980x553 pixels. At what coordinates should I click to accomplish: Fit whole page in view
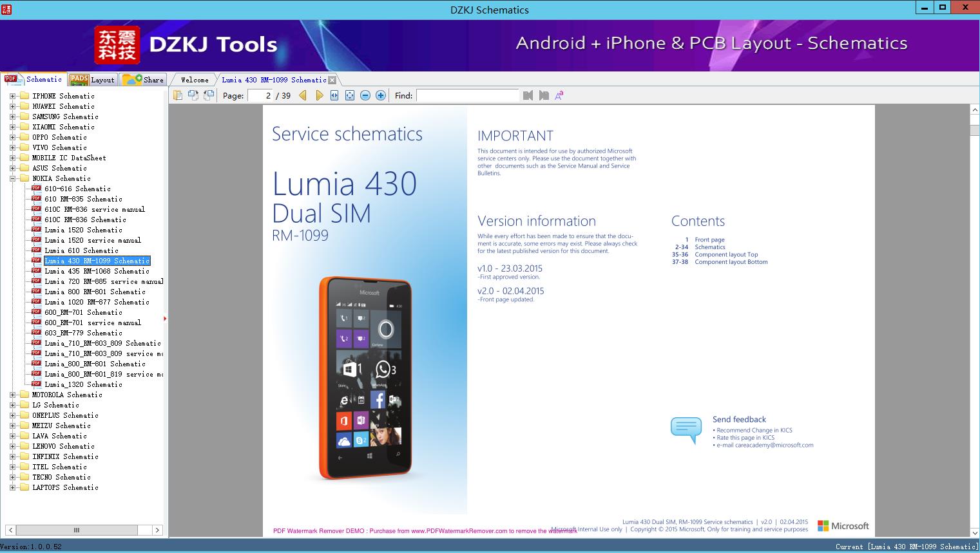click(x=350, y=95)
